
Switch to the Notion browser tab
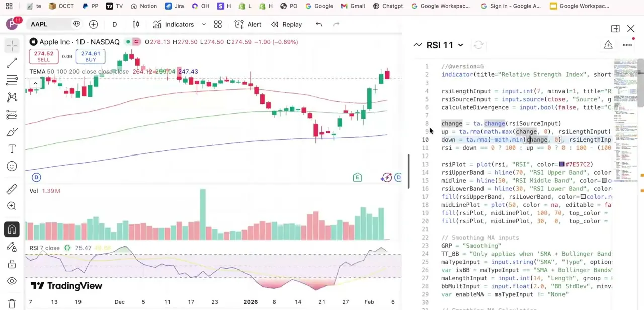(144, 6)
